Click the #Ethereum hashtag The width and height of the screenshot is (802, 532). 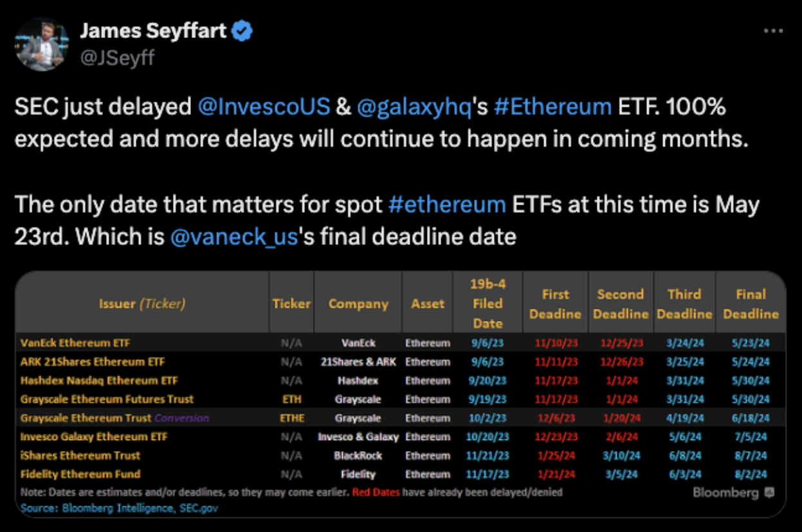(552, 107)
